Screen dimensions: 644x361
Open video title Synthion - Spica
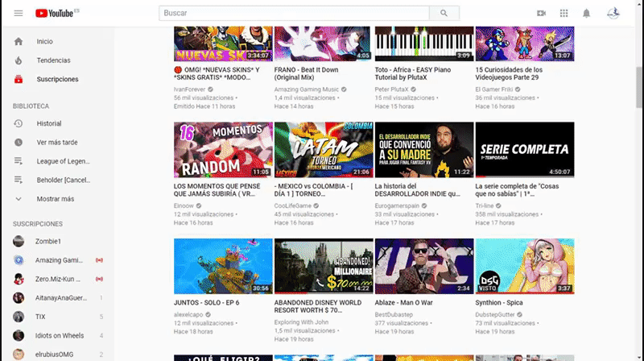point(499,303)
